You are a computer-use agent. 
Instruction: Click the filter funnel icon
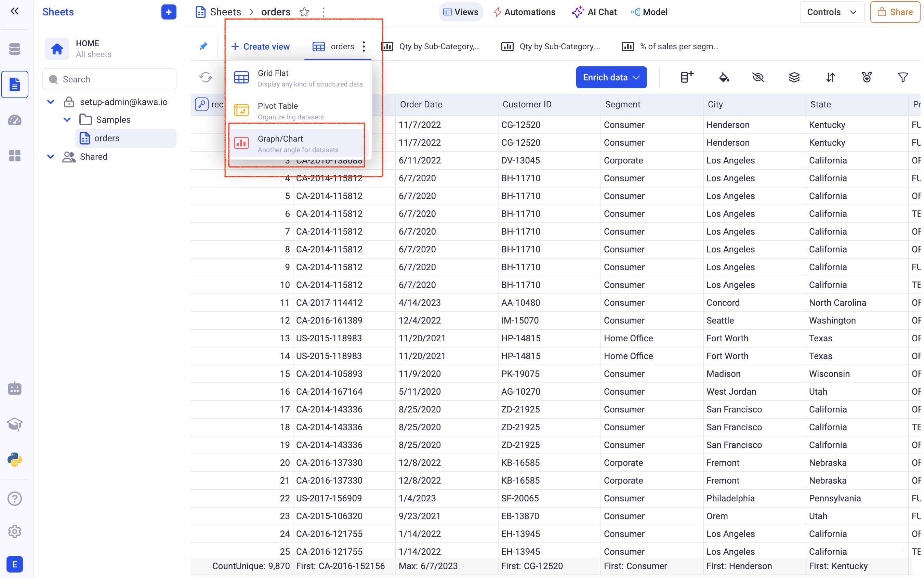pos(902,78)
